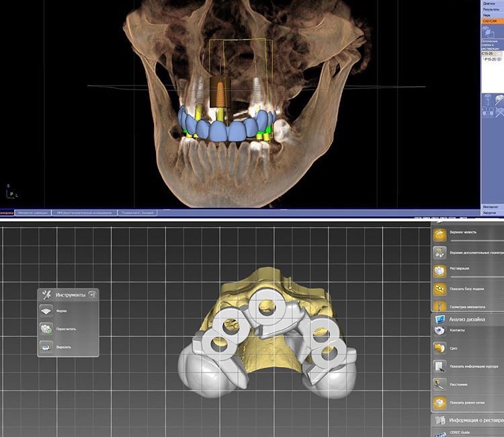The image size is (504, 437).
Task: Toggle Реставрация restoration visibility
Action: [x=439, y=271]
